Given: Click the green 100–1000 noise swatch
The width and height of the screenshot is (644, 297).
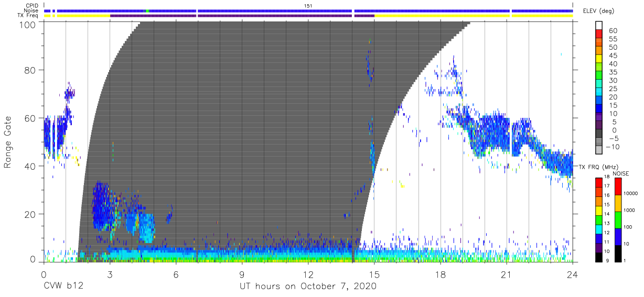Looking at the screenshot, I should tap(618, 219).
